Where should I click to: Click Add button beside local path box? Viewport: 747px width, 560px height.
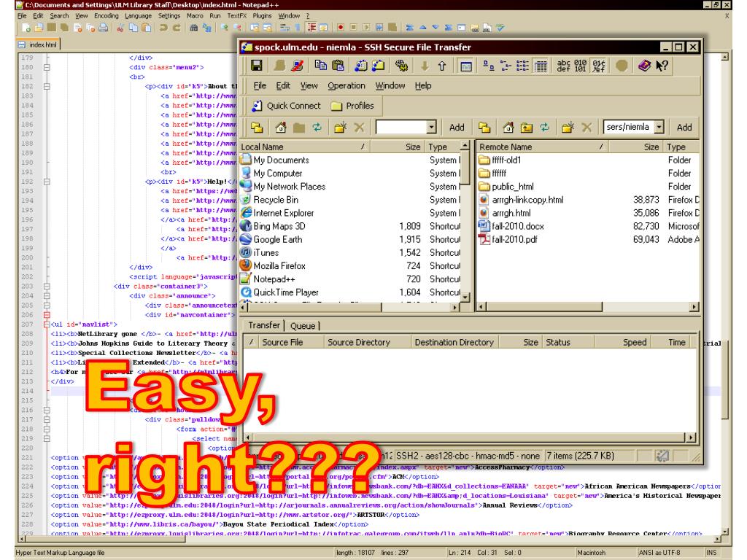pos(457,127)
